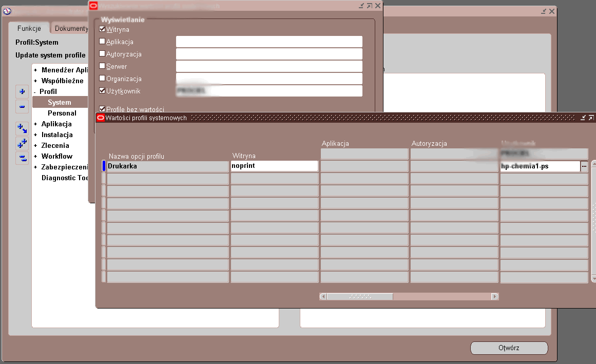Click the Oracle icon in Wartości profili systemowych title
596x364 pixels.
pyautogui.click(x=101, y=118)
